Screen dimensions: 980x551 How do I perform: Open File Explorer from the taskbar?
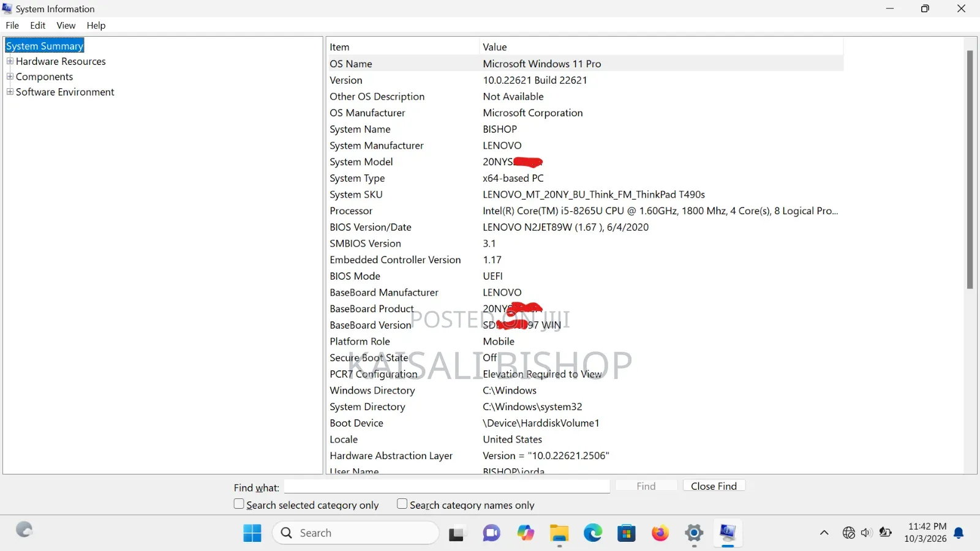[x=559, y=533]
